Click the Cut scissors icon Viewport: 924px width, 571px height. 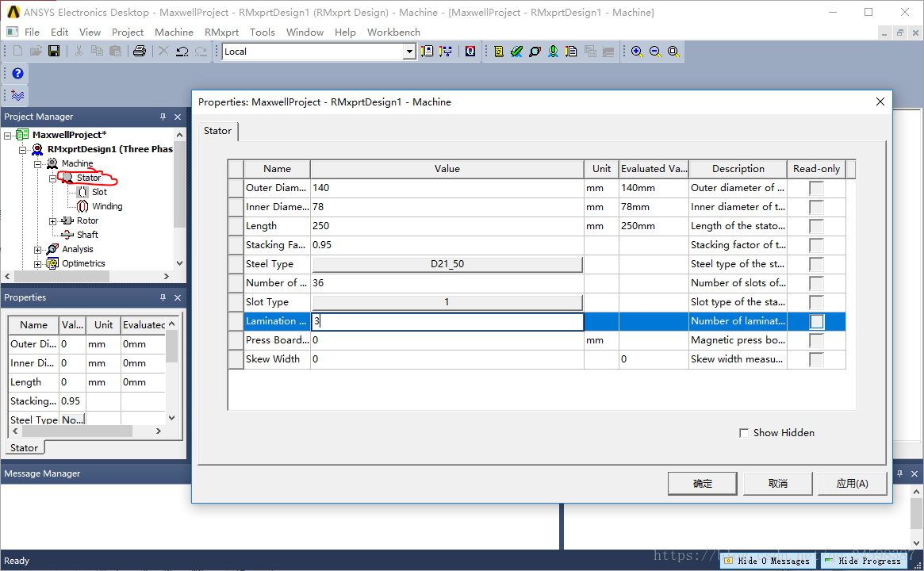point(79,52)
